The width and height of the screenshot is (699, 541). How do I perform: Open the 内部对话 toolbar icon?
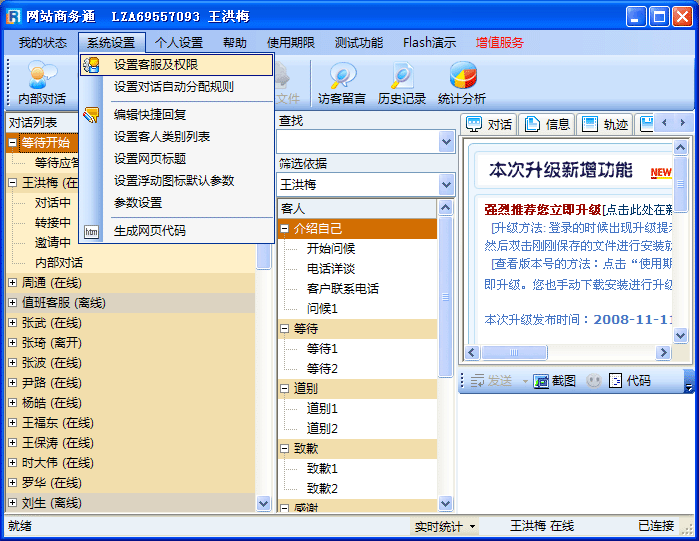[42, 81]
